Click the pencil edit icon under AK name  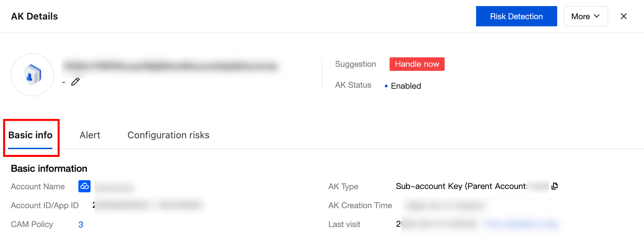pos(75,82)
